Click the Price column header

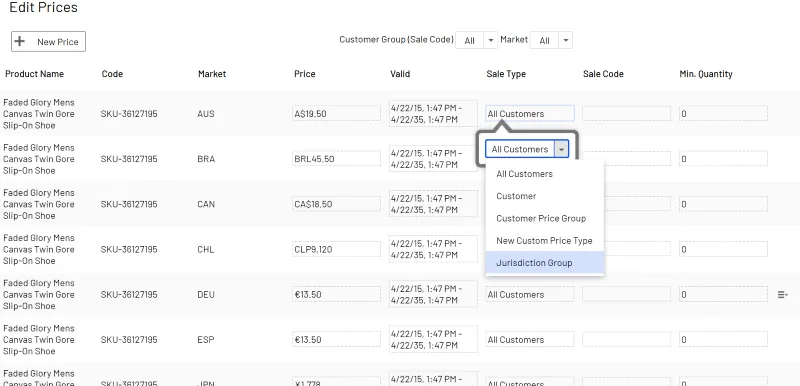click(305, 74)
